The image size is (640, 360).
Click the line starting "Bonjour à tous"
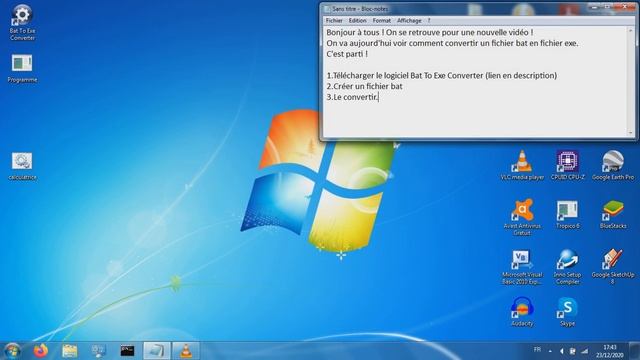(x=430, y=32)
